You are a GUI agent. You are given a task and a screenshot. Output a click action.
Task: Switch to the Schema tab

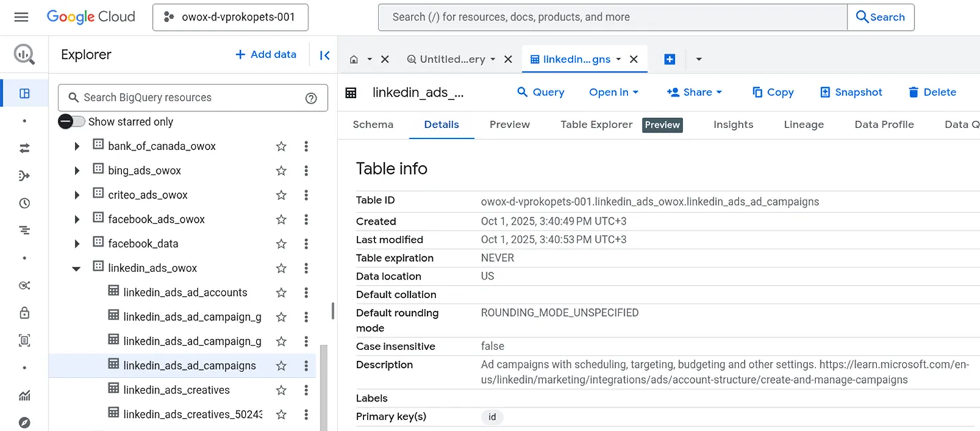coord(373,125)
